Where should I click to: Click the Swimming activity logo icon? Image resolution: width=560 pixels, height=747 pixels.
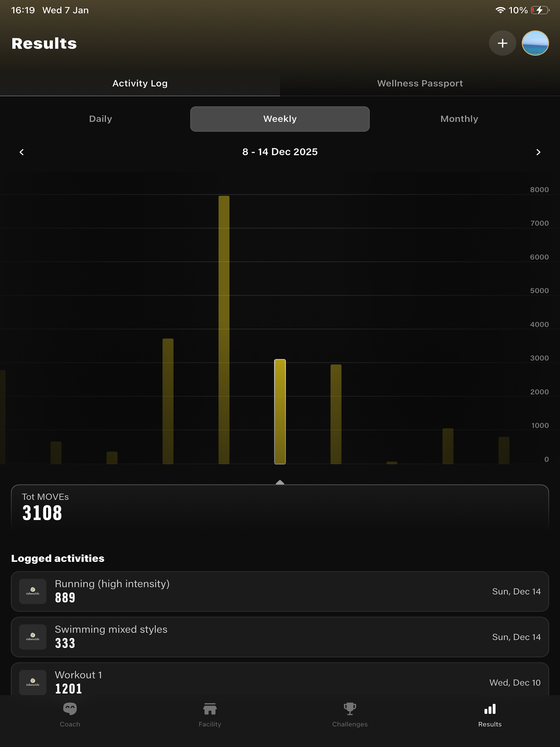click(33, 637)
